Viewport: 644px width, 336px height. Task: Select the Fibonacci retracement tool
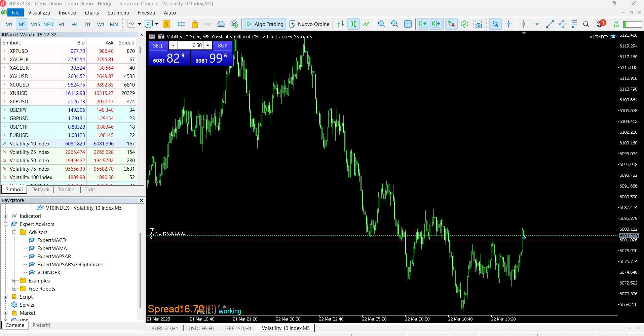[574, 24]
